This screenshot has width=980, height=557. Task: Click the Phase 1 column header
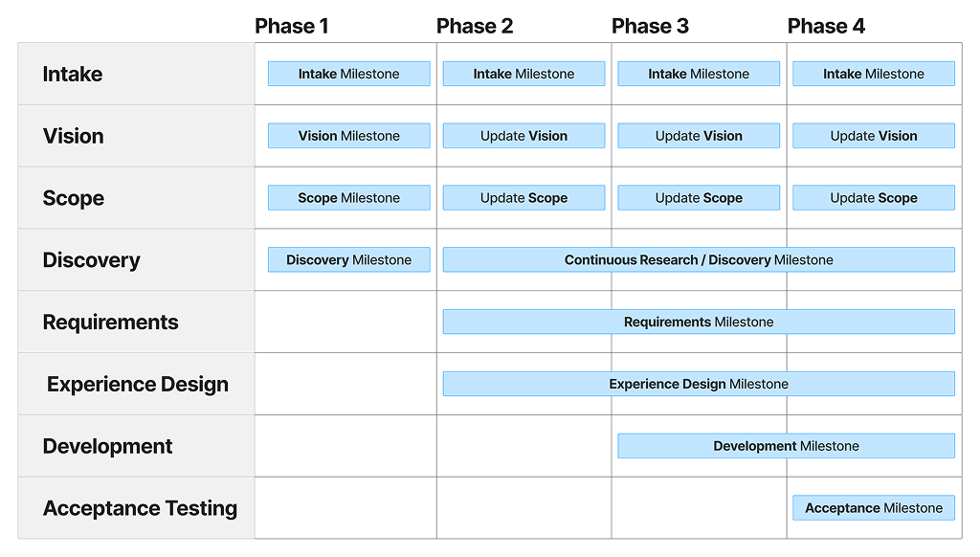292,26
